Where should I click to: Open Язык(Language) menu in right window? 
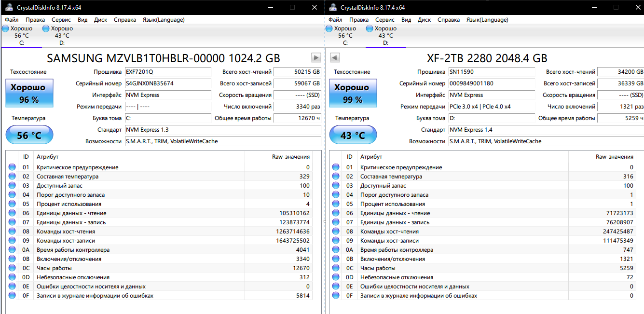(487, 20)
